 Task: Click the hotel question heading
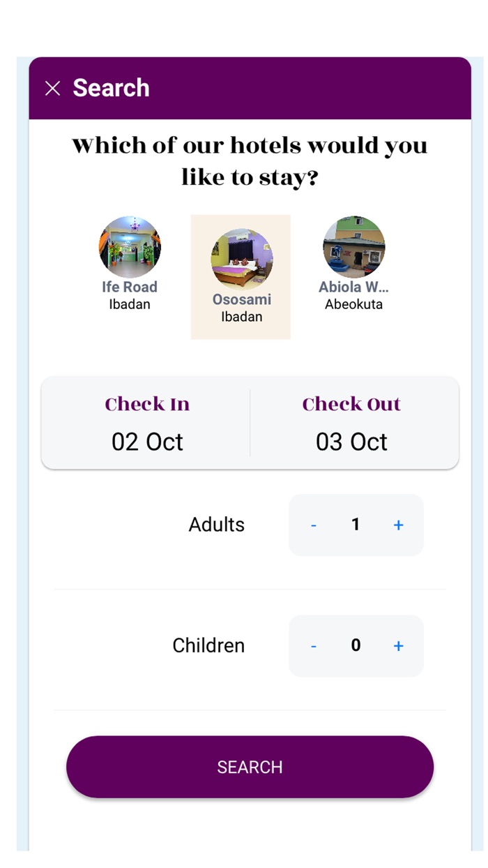click(x=250, y=161)
